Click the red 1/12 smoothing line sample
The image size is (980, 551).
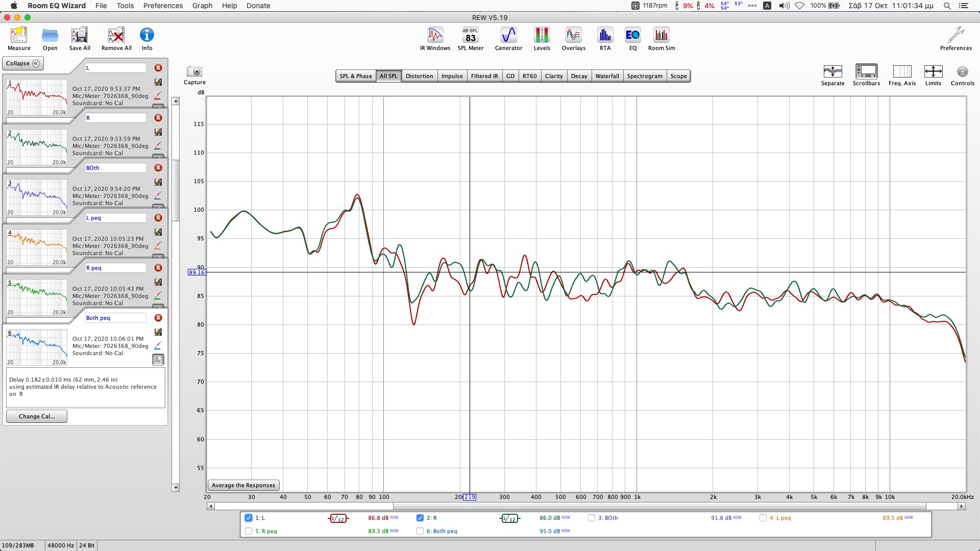click(338, 518)
